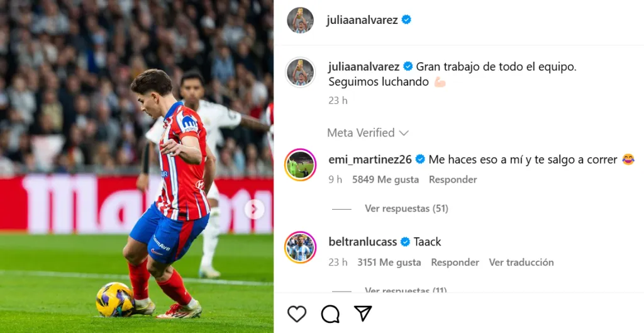Click verified badge next to header username
644x333 pixels.
point(406,20)
